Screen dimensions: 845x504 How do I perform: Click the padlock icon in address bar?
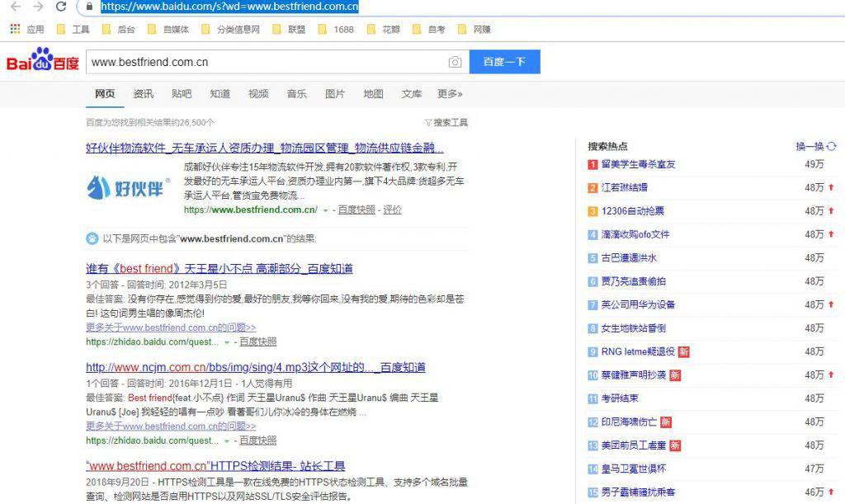point(90,7)
